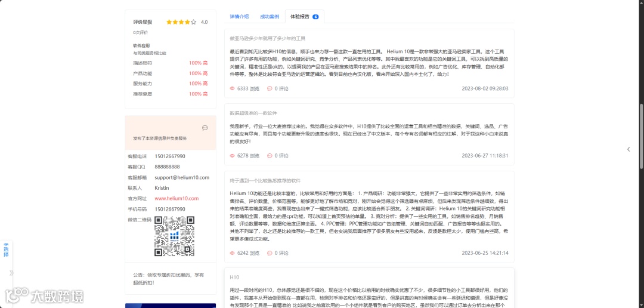
Task: Open review 终于遇到一个比较熟悉推荐的软件
Action: click(265, 180)
